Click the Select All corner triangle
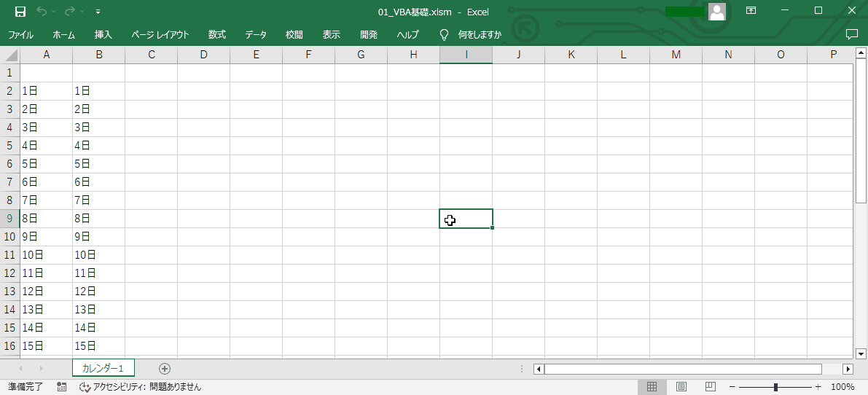The width and height of the screenshot is (868, 395). click(x=10, y=55)
